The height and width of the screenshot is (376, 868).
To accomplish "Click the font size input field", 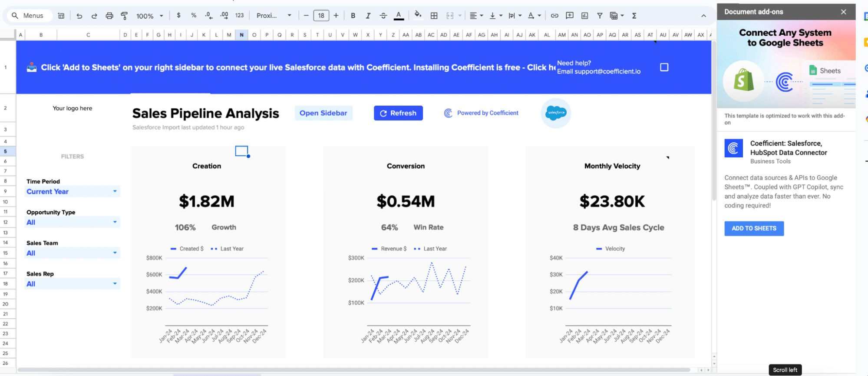I will coord(321,16).
